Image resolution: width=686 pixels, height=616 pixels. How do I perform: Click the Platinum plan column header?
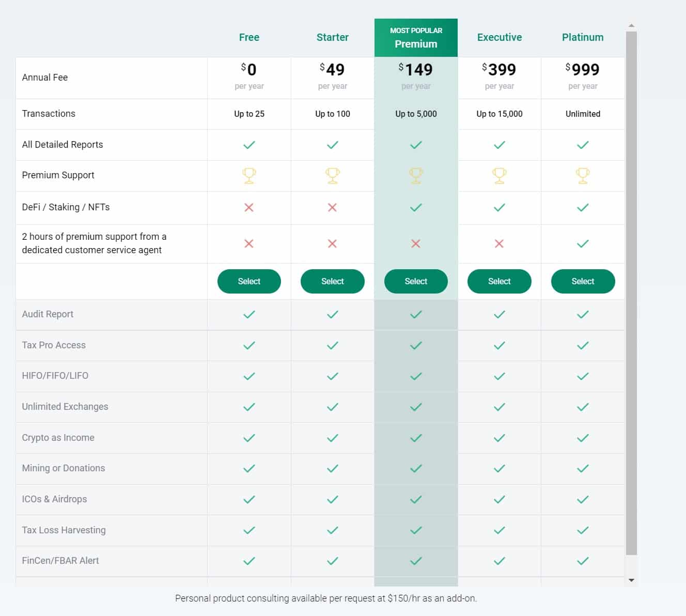coord(583,37)
